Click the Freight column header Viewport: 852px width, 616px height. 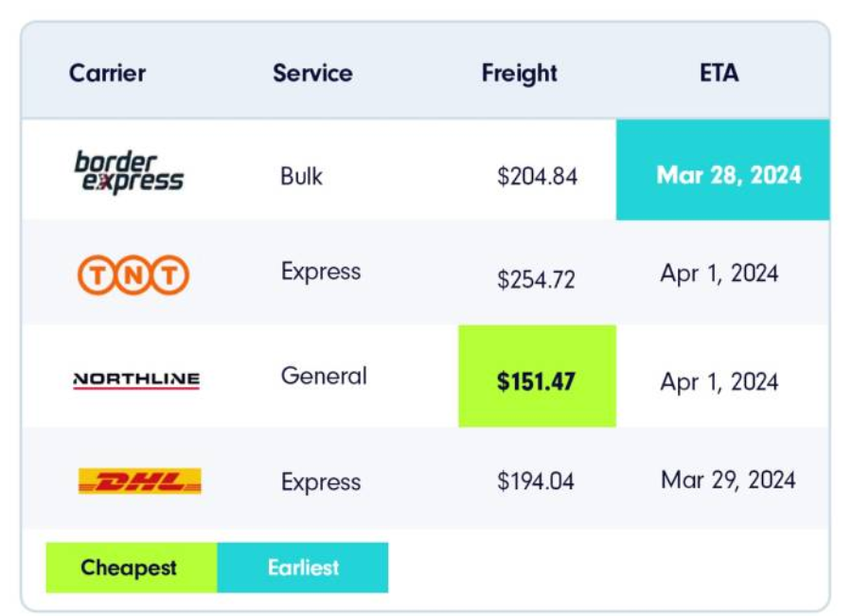(519, 73)
